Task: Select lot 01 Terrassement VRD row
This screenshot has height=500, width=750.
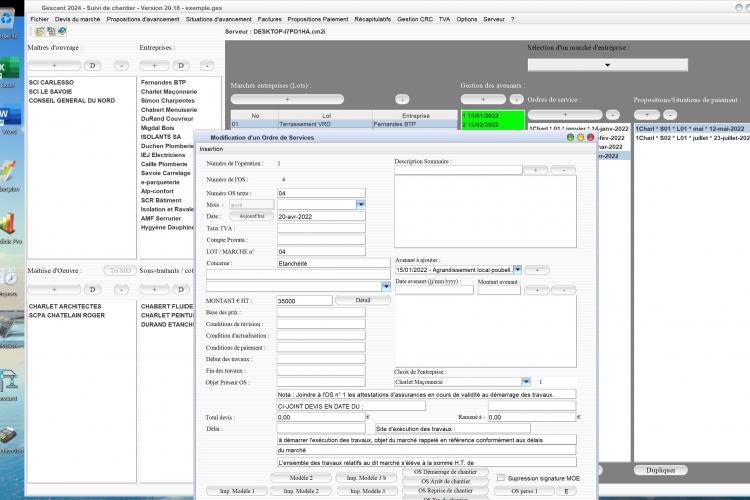Action: click(344, 124)
